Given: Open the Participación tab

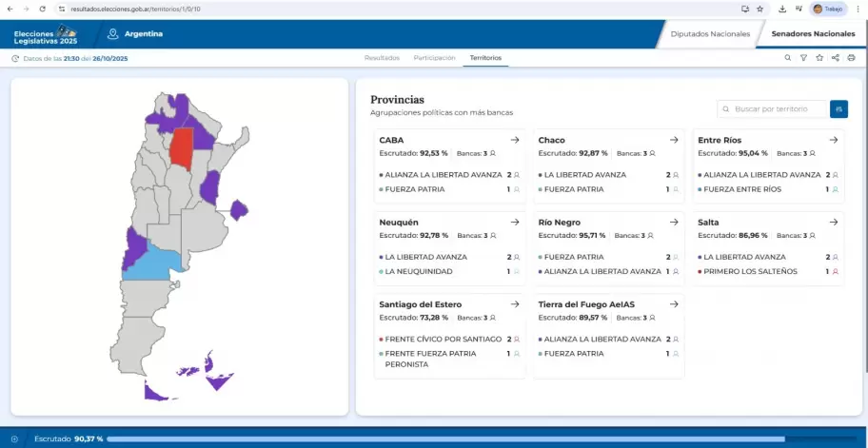Looking at the screenshot, I should tap(434, 58).
